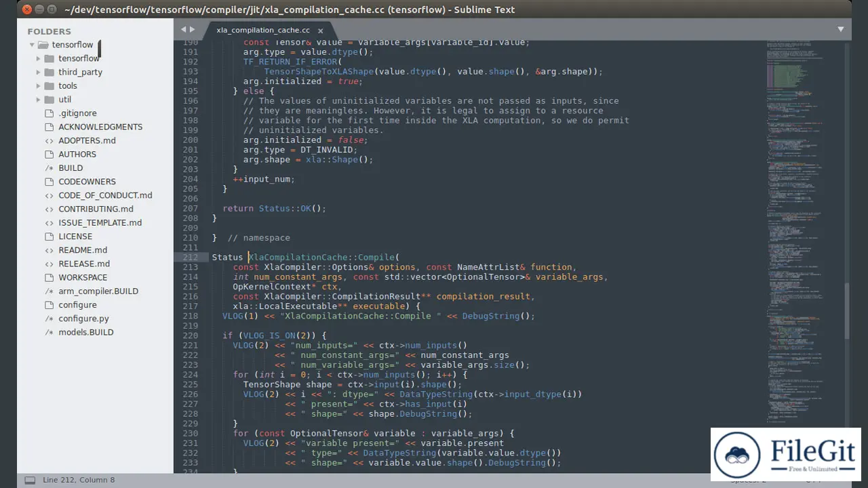Collapse the root tensorflow folder arrow

tap(32, 45)
